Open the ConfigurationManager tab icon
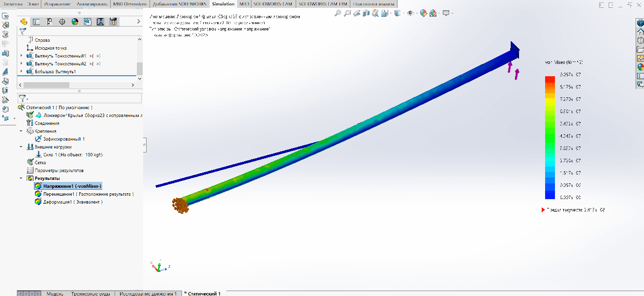The width and height of the screenshot is (644, 296). click(x=49, y=22)
